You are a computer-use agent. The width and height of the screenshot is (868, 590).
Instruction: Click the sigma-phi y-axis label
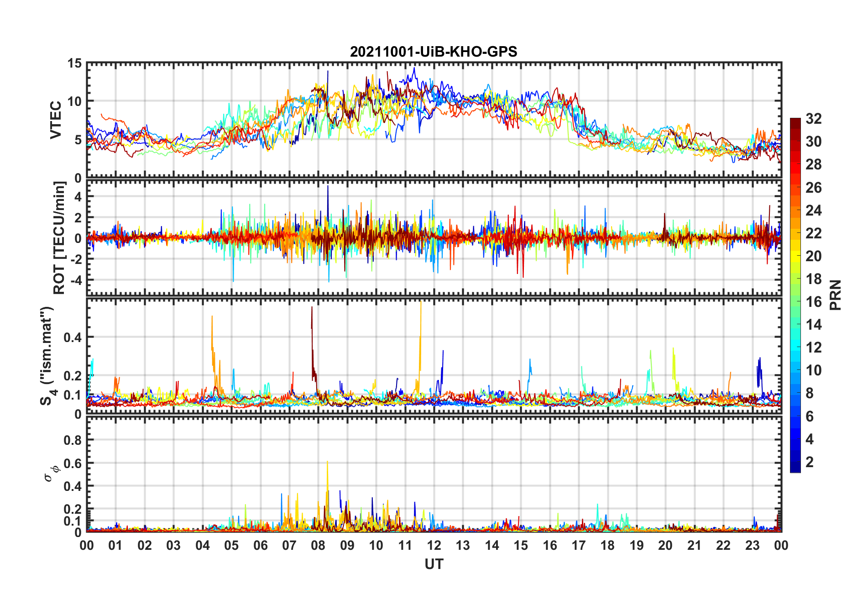click(51, 474)
